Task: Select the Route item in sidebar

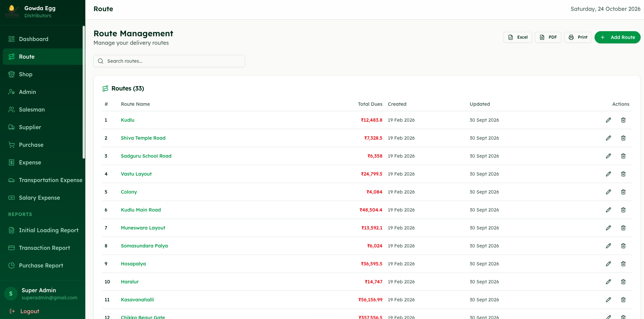Action: click(x=43, y=57)
